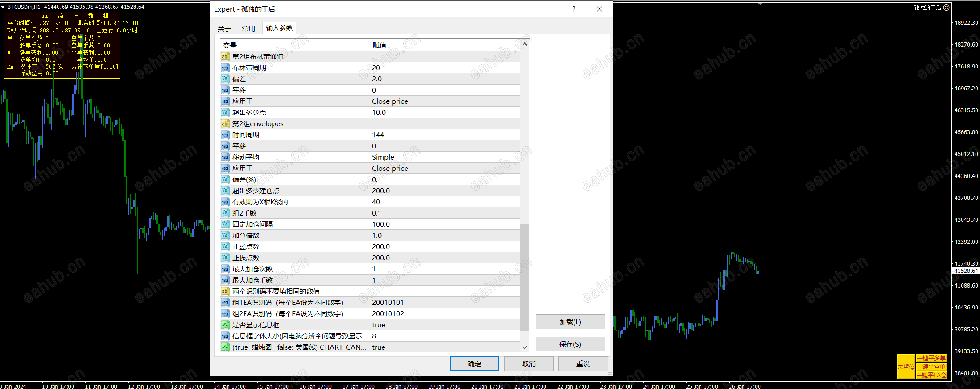Click the 未暂停 pause toggle on chart
The image size is (980, 389).
pos(906,367)
